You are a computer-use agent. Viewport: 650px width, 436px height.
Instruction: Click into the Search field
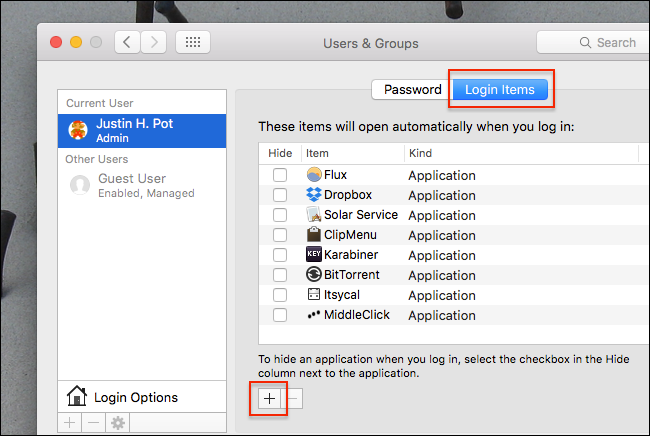[593, 42]
